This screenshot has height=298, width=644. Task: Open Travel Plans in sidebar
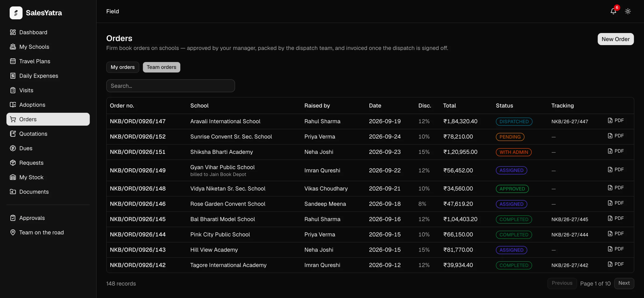[x=48, y=61]
